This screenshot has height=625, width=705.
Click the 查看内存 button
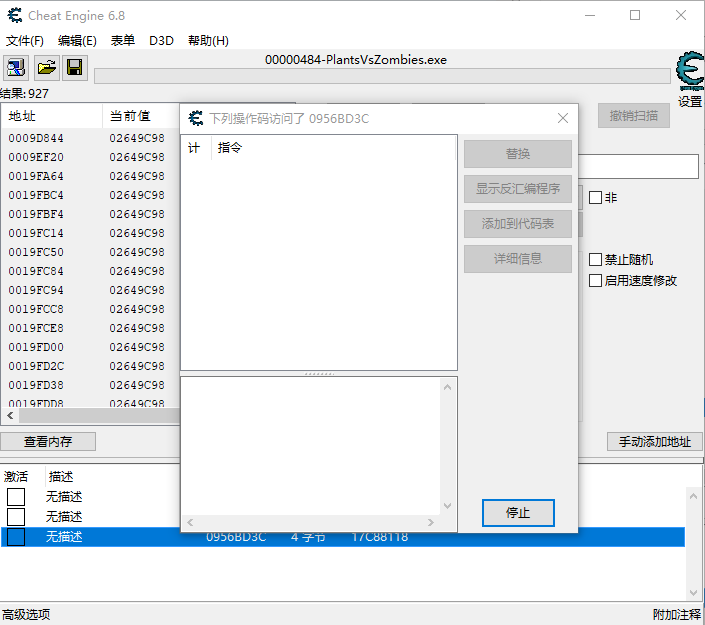(x=48, y=442)
